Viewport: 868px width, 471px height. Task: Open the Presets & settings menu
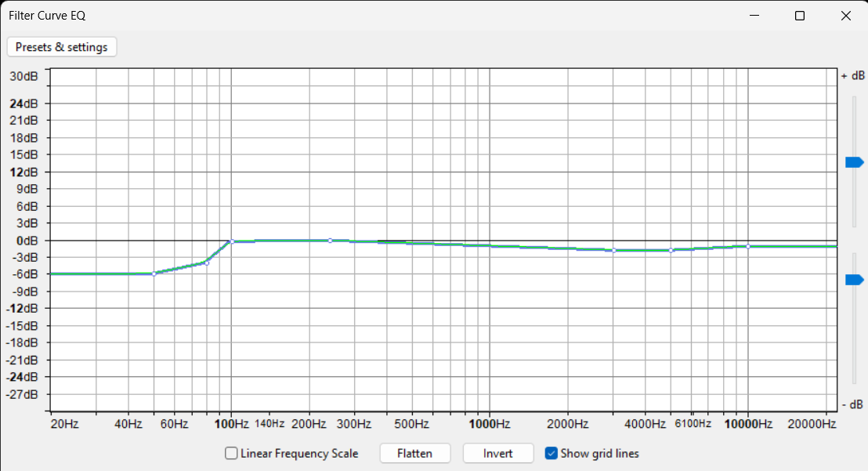pos(61,47)
